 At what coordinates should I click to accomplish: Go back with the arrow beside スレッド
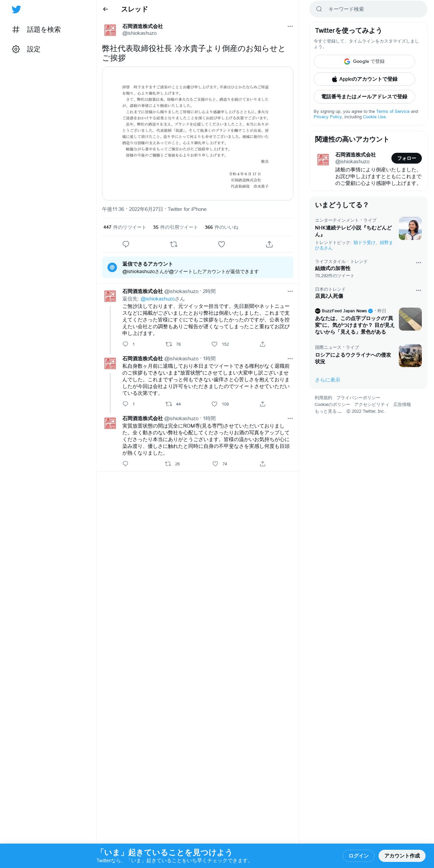pyautogui.click(x=105, y=9)
